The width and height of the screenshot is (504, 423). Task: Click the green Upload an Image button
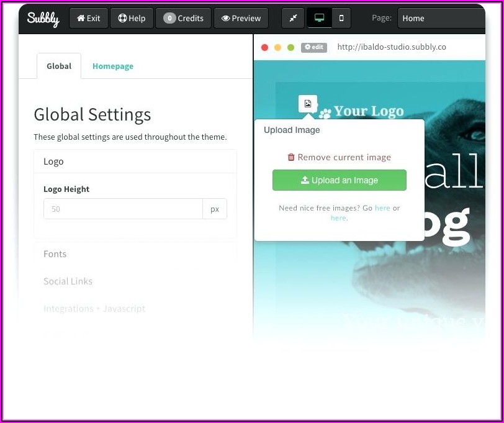(x=339, y=180)
